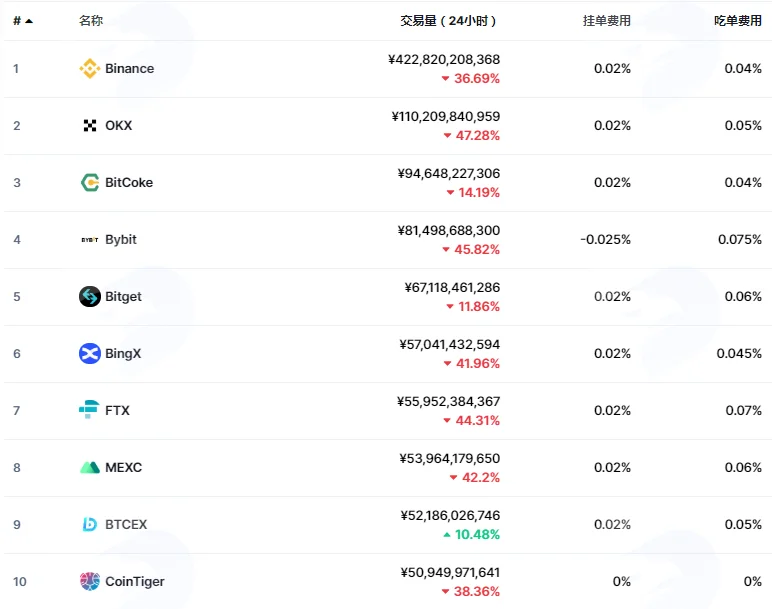Screen dimensions: 772x609
Task: Click Bybit maker fee -0.025%
Action: pyautogui.click(x=606, y=240)
